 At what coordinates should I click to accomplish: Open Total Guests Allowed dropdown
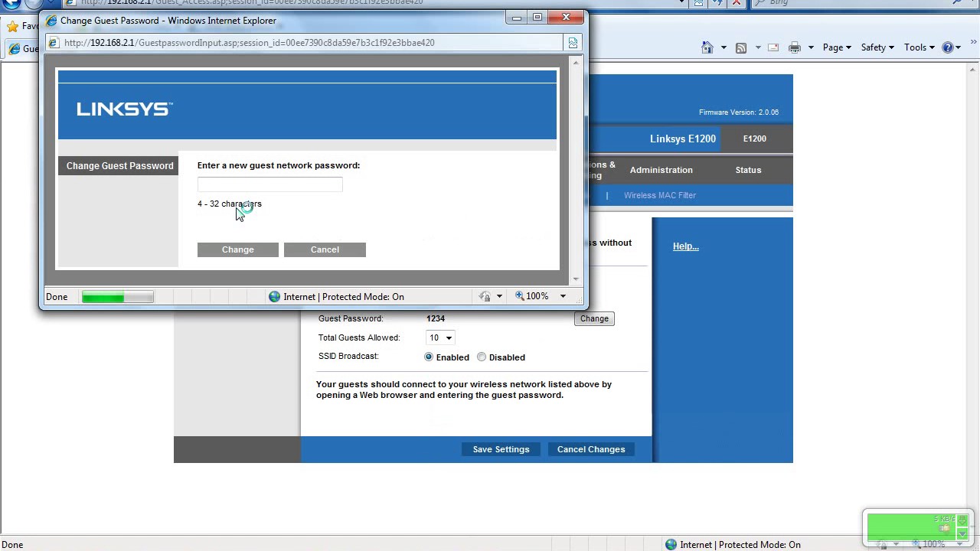(440, 337)
